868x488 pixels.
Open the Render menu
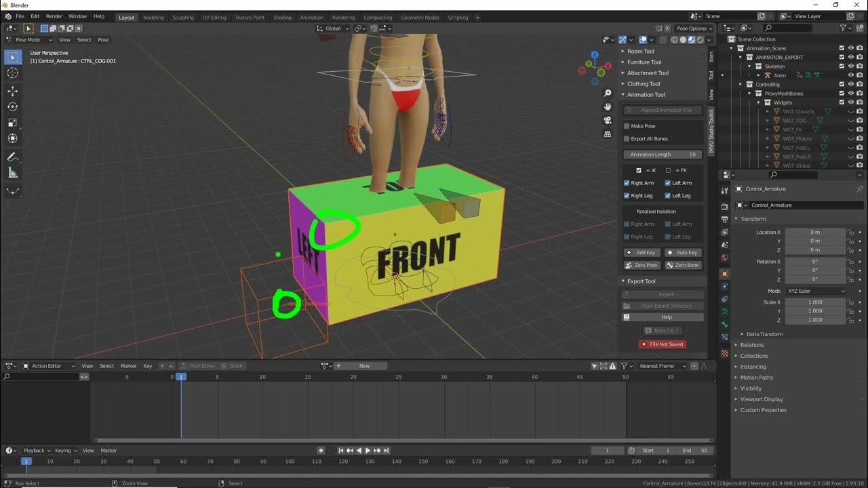(54, 16)
